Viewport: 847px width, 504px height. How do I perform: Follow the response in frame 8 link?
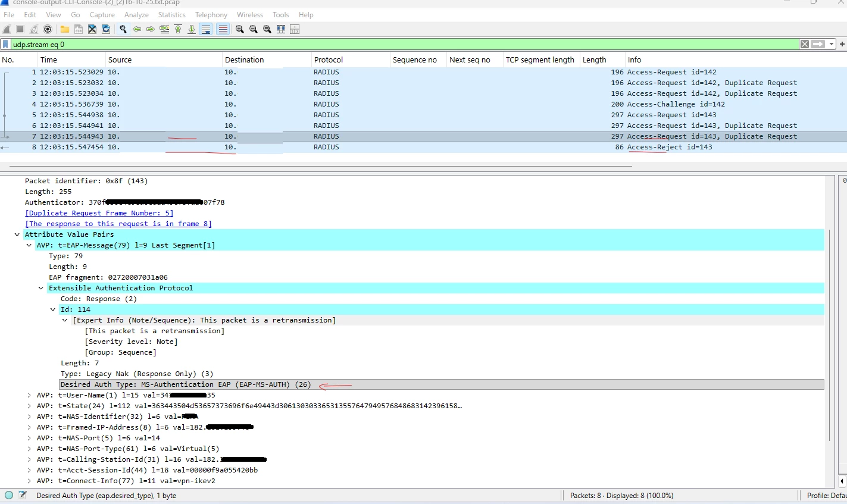tap(118, 224)
